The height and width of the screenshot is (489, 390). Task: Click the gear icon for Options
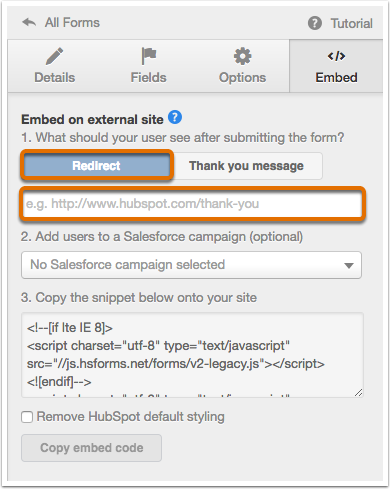242,56
